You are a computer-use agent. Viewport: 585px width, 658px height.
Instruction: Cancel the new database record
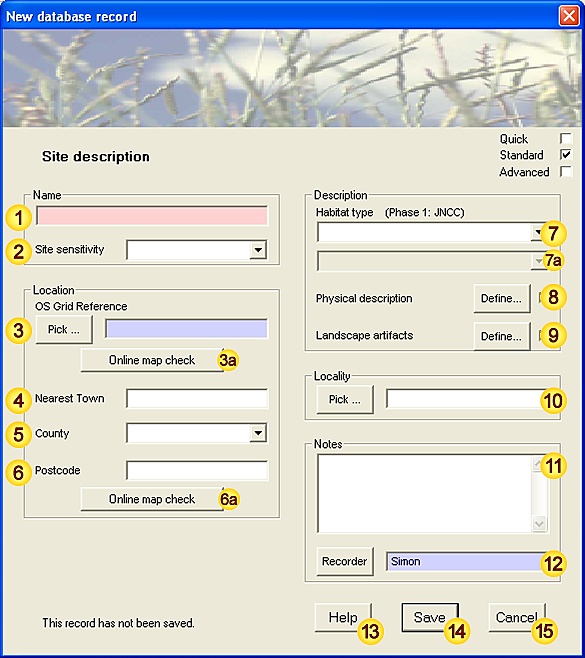point(517,618)
